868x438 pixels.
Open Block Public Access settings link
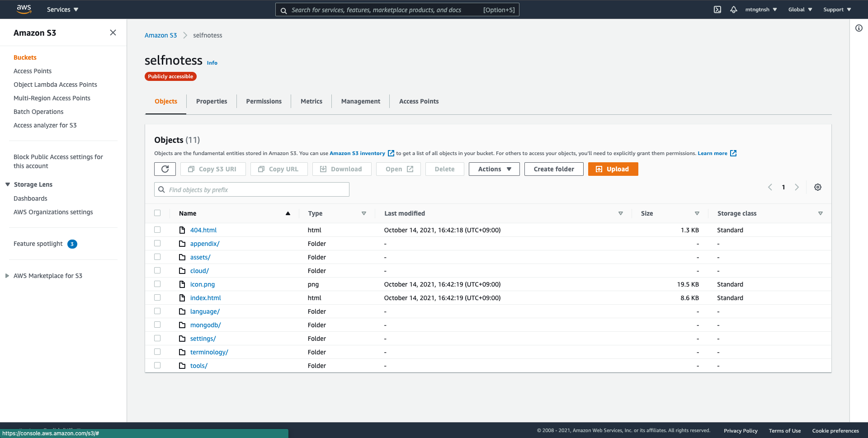coord(58,161)
